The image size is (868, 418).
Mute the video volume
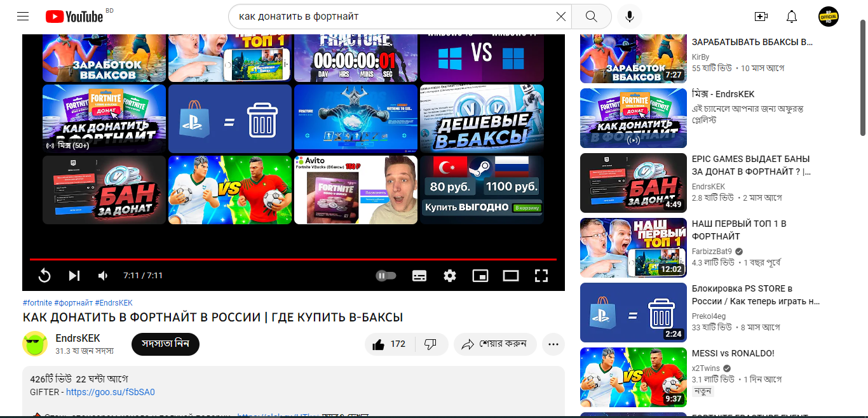(103, 276)
